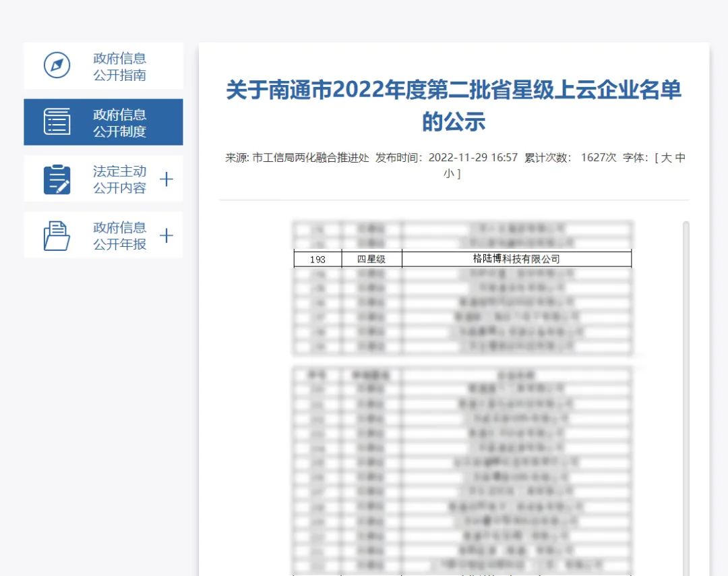Click table cell 193
728x576 pixels.
tap(317, 259)
